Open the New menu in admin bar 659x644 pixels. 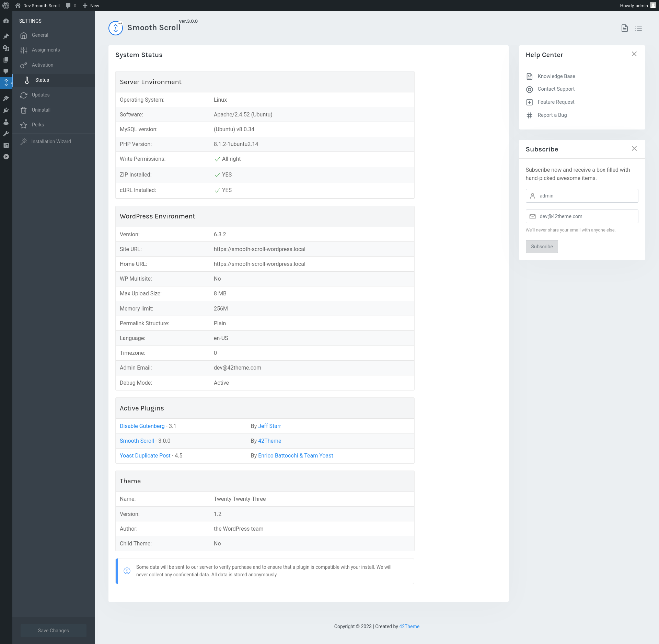[91, 5]
